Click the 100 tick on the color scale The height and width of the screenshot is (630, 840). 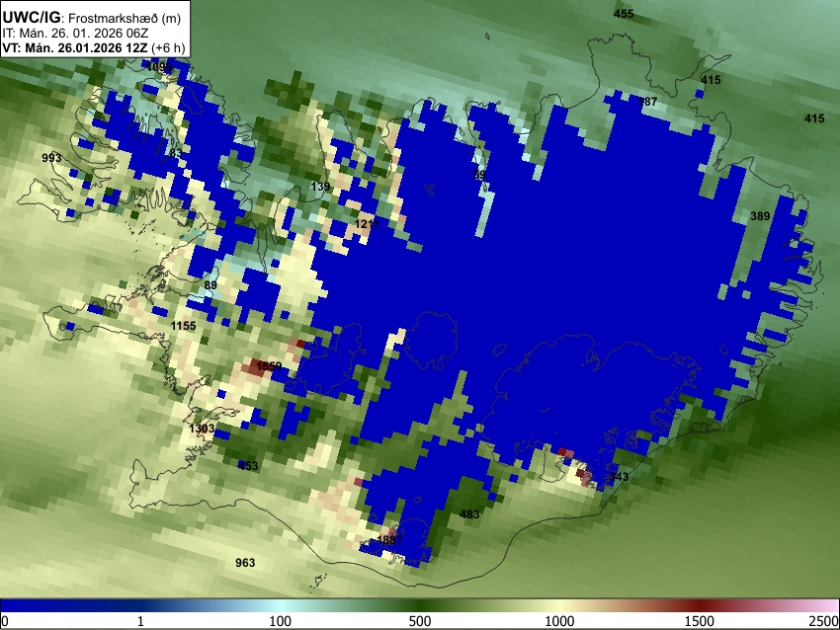(x=280, y=621)
